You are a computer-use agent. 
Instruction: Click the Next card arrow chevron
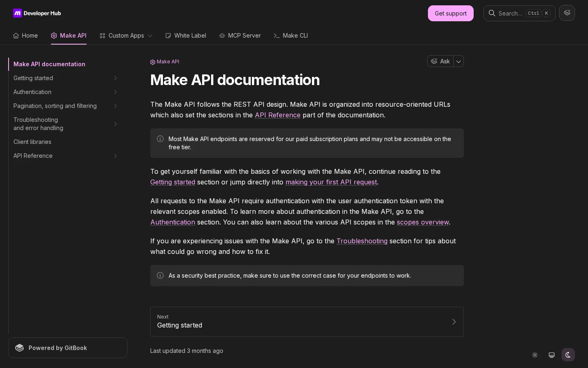tap(454, 322)
